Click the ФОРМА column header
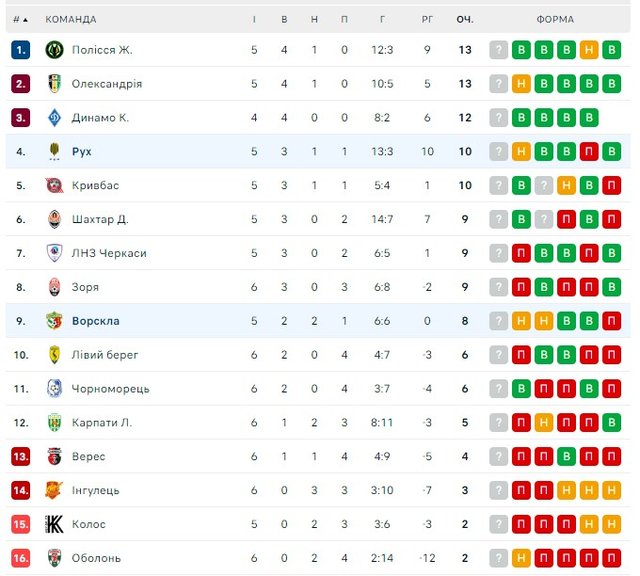The image size is (640, 576). 555,19
